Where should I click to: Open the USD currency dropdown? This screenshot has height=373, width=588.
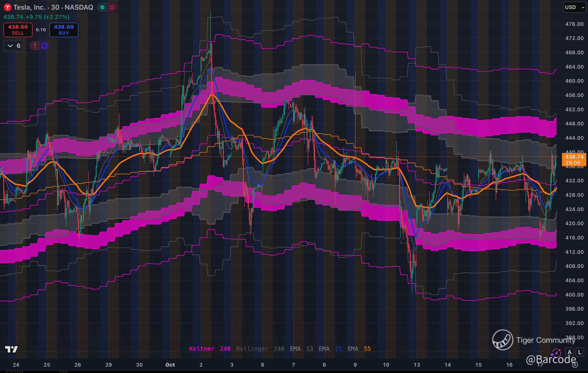point(574,7)
